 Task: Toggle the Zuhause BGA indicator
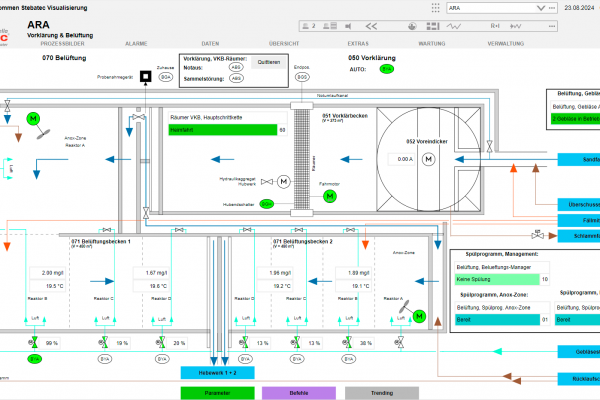tap(166, 77)
